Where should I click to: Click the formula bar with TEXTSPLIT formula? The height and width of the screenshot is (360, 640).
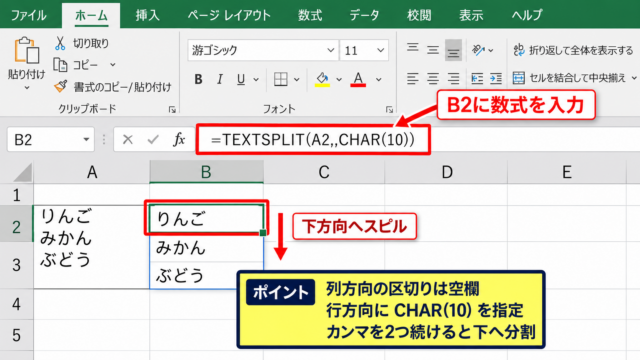click(x=313, y=140)
